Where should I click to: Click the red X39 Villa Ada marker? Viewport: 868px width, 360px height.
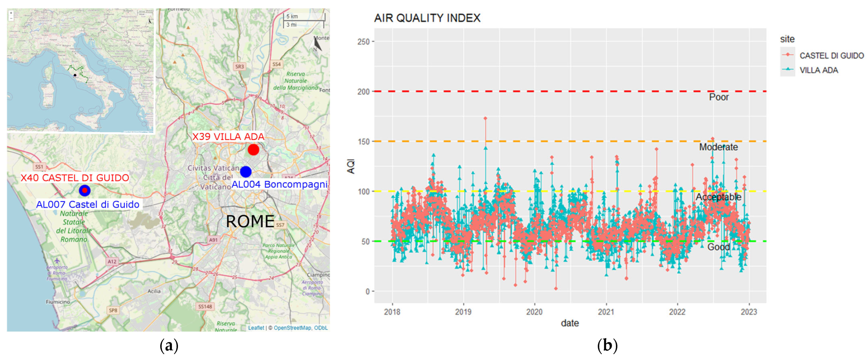(253, 149)
